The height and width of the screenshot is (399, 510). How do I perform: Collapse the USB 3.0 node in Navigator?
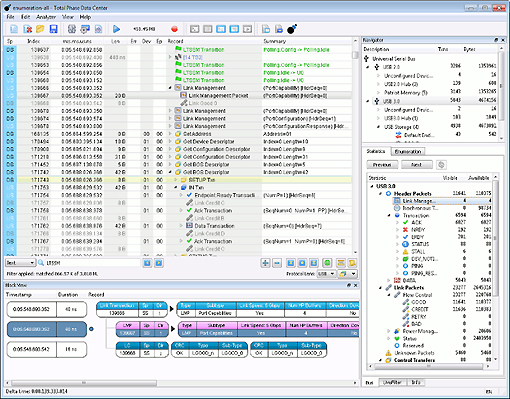368,101
